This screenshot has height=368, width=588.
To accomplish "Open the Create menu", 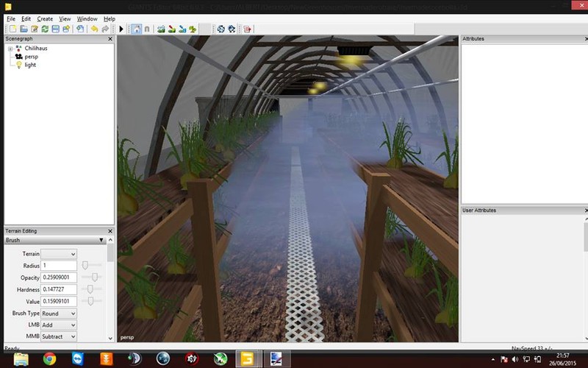I will (x=45, y=18).
